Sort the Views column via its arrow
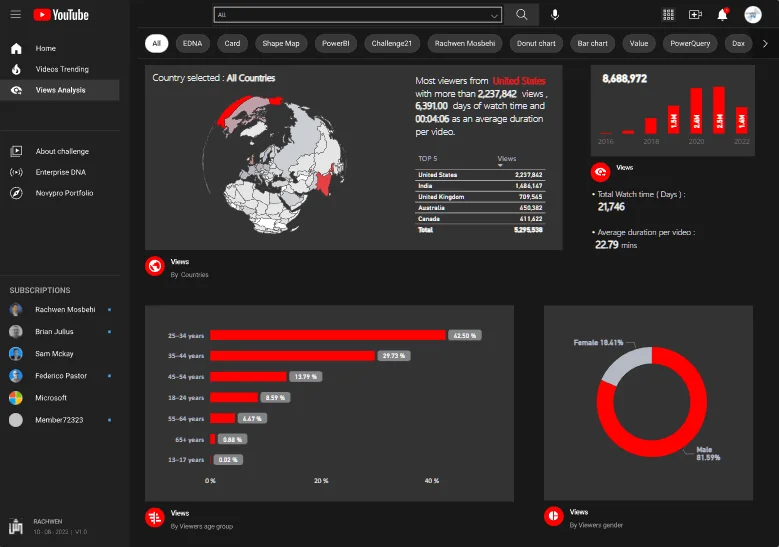Viewport: 779px width, 547px height. click(500, 165)
